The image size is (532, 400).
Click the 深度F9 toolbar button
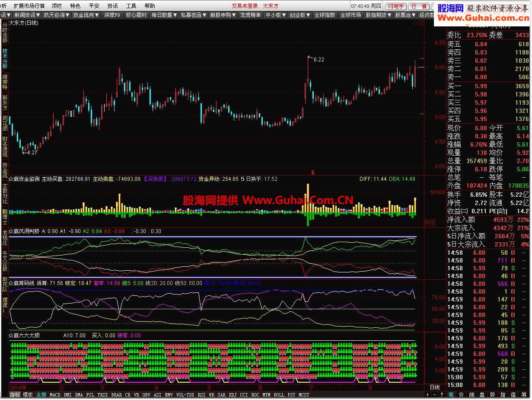point(112,15)
